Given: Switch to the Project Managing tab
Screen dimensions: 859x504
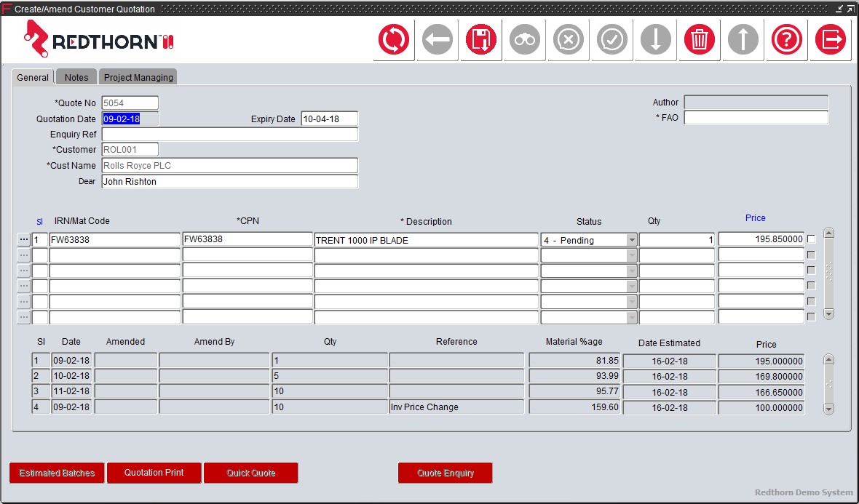Looking at the screenshot, I should [x=138, y=76].
